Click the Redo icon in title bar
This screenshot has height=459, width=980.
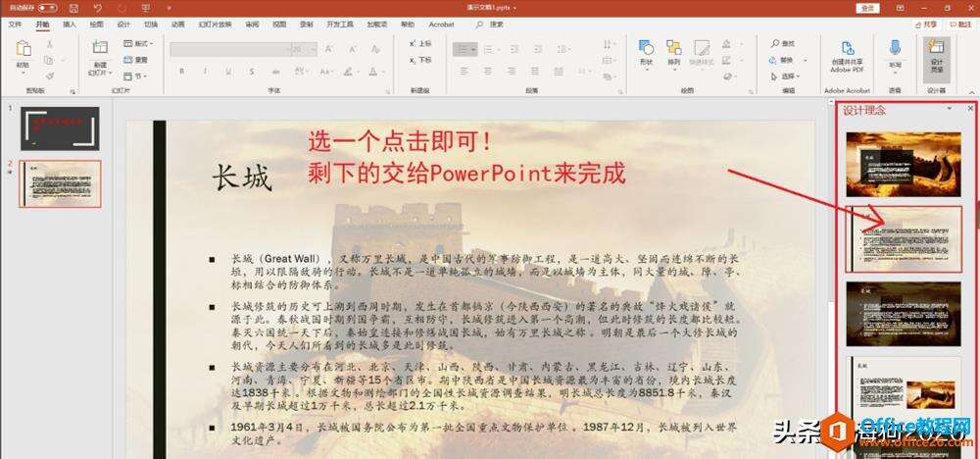(x=122, y=8)
